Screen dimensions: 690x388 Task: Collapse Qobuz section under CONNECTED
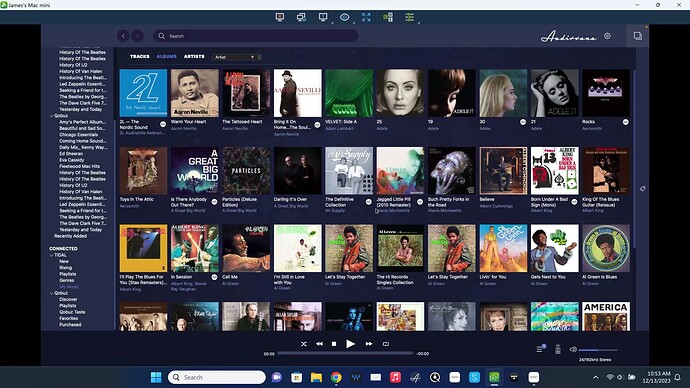[x=52, y=293]
